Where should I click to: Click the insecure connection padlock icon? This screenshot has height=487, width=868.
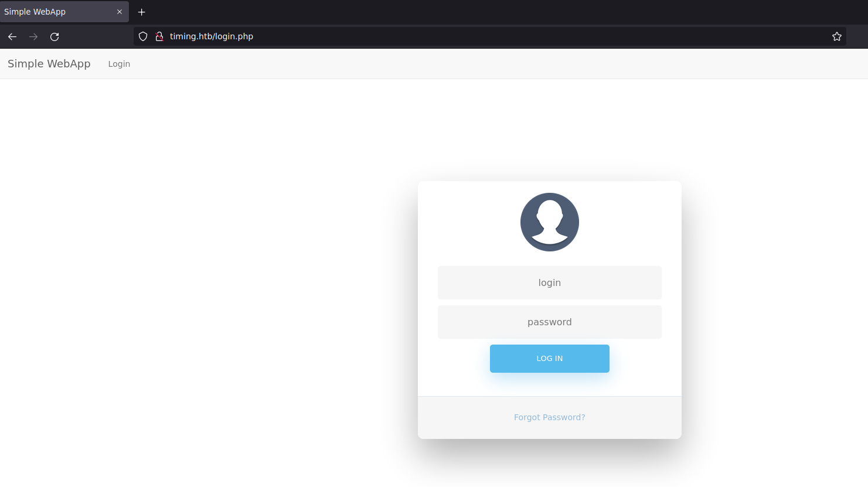159,36
